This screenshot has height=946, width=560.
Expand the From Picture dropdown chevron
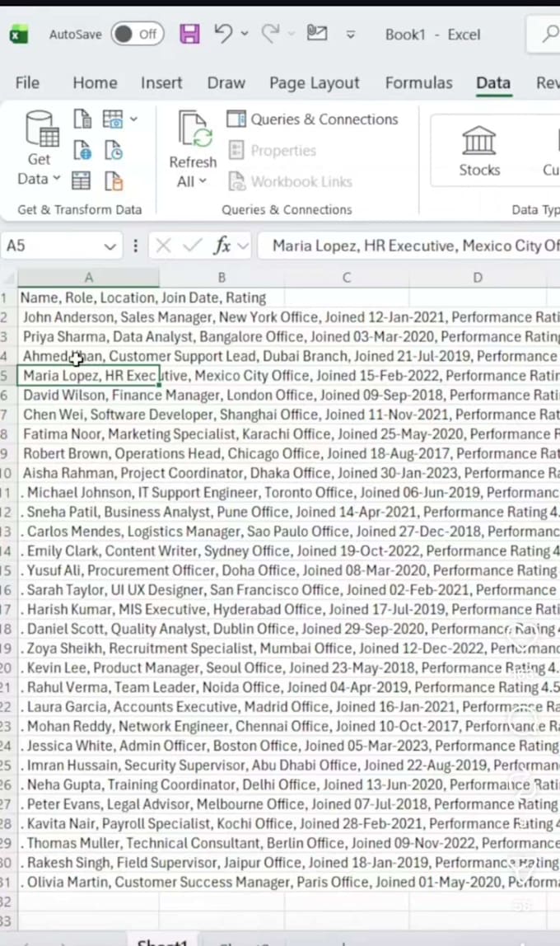pyautogui.click(x=133, y=119)
